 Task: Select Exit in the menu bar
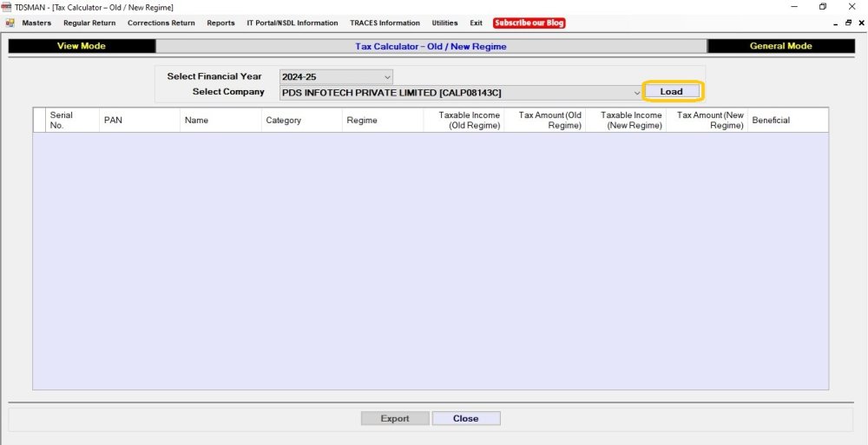pyautogui.click(x=476, y=23)
